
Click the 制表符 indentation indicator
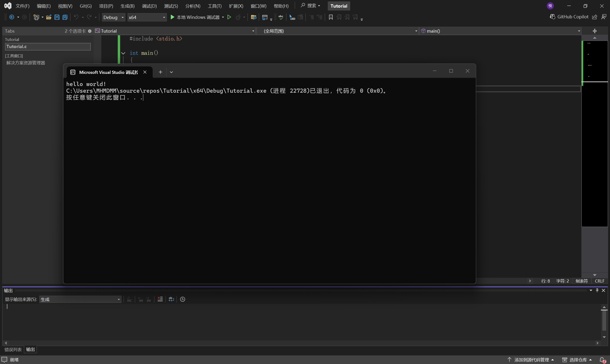(x=582, y=281)
